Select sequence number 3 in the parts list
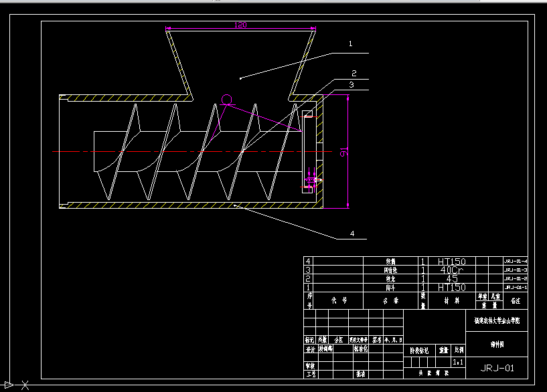The image size is (547, 392). [x=308, y=270]
